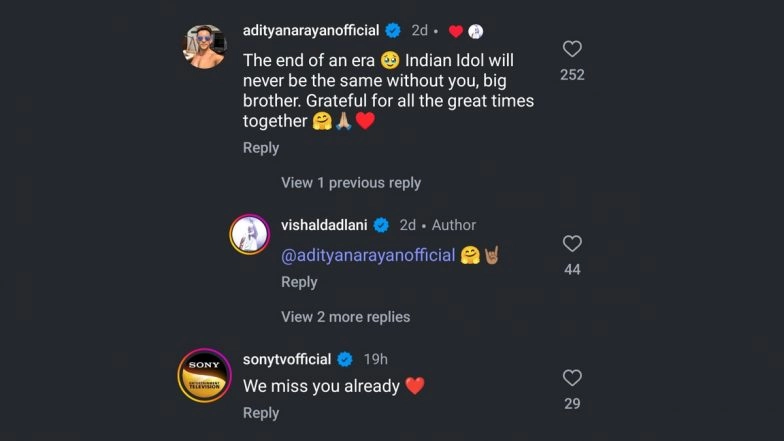Click the small author avatar beside the red heart

(x=476, y=31)
